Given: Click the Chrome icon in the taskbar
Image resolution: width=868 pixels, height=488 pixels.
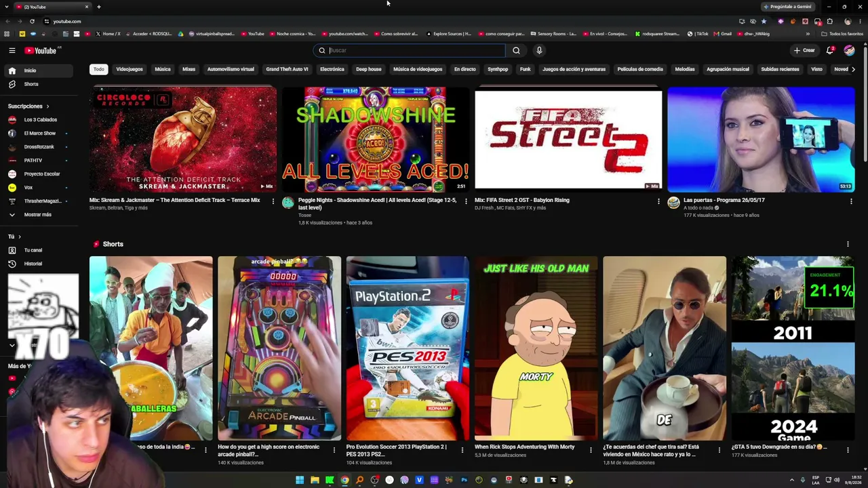Looking at the screenshot, I should point(344,480).
